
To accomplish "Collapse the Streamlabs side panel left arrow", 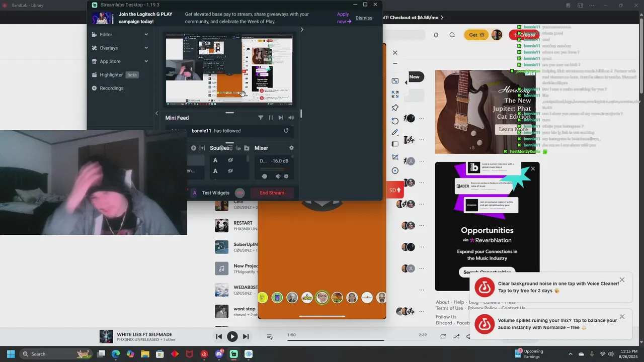I will click(x=156, y=113).
